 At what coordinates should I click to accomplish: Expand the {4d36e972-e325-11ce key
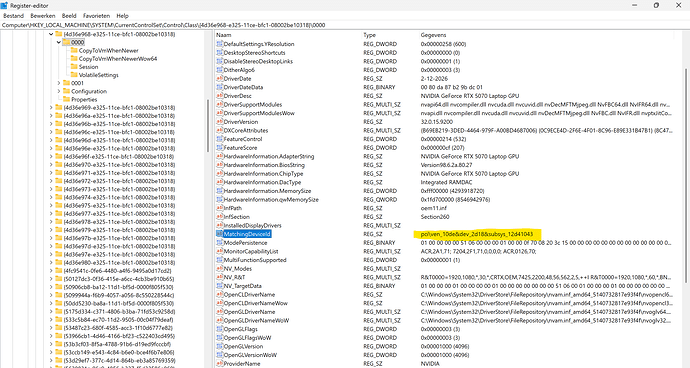pyautogui.click(x=51, y=181)
